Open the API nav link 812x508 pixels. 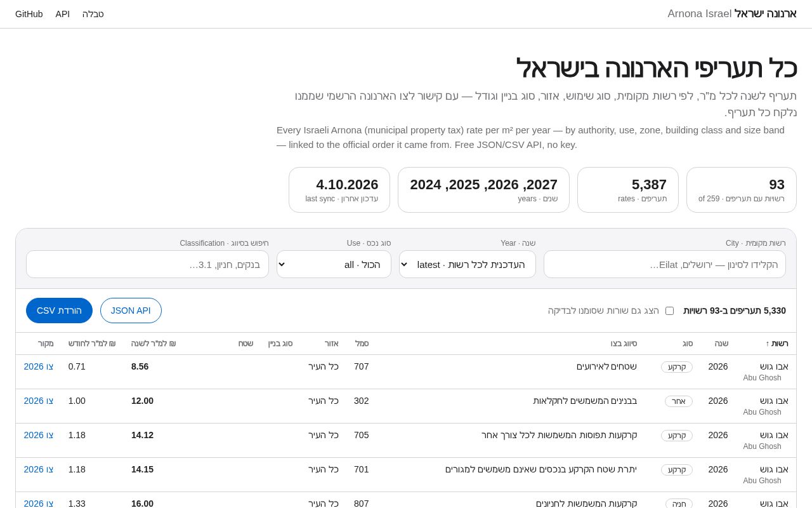click(63, 14)
